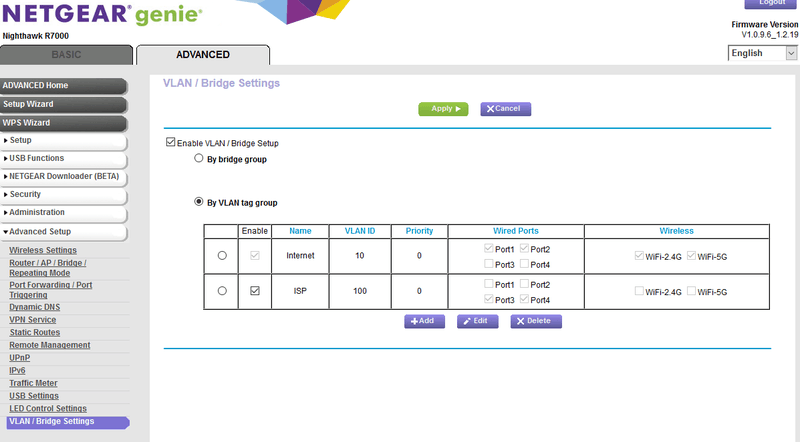Click the Wireless column header
The width and height of the screenshot is (800, 442).
click(x=677, y=231)
